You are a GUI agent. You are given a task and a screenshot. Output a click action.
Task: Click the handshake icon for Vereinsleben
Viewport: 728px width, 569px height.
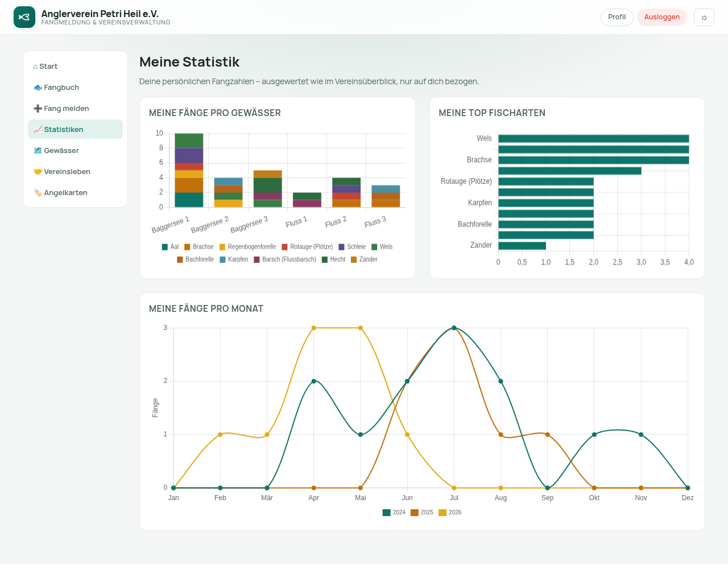pos(38,172)
